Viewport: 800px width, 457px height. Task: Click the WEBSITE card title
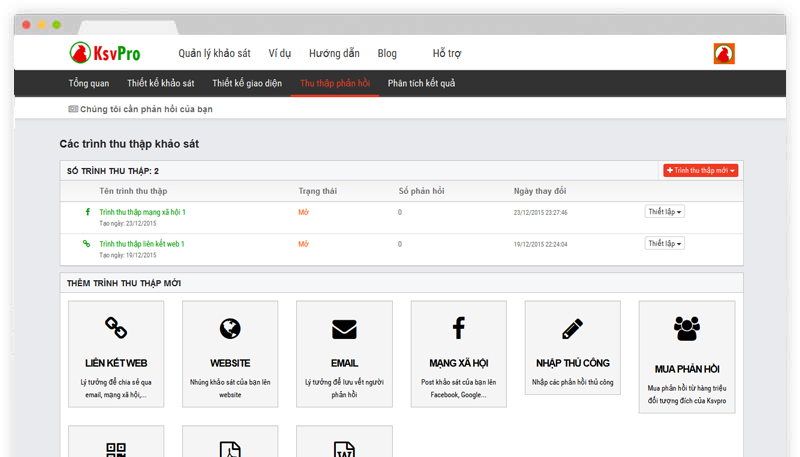tap(230, 363)
